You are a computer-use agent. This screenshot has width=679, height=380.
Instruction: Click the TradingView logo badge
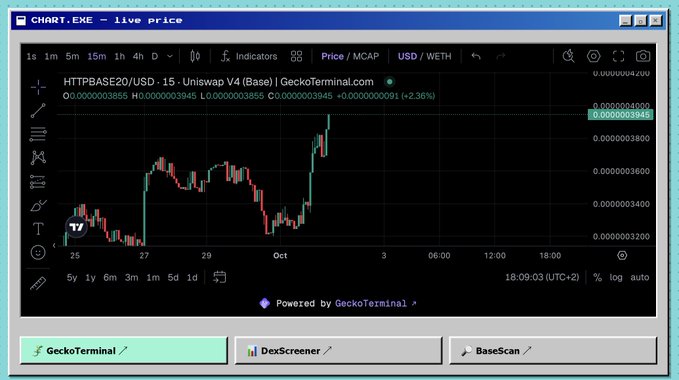[x=76, y=227]
